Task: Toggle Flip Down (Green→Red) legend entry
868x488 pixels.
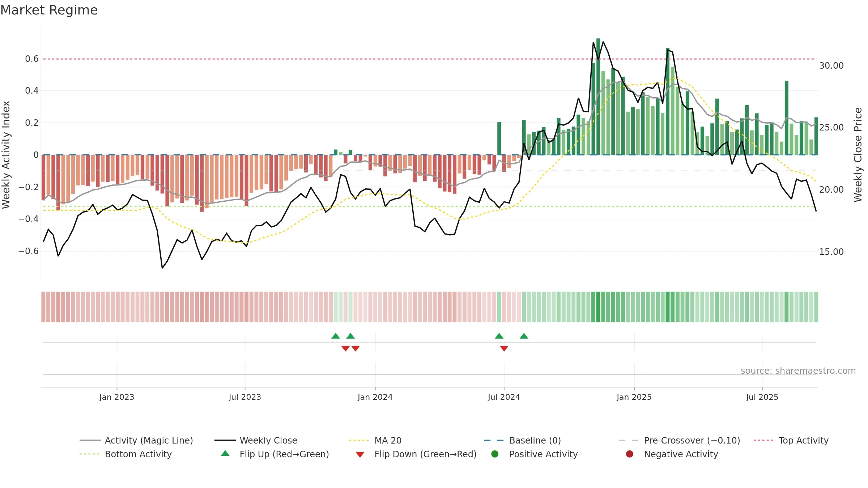Action: 416,454
